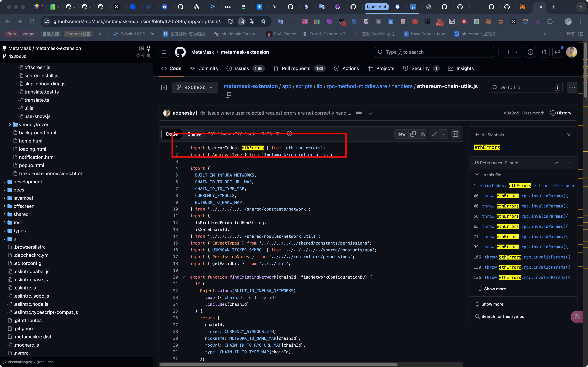588x367 pixels.
Task: Open the Insights tab
Action: 461,68
